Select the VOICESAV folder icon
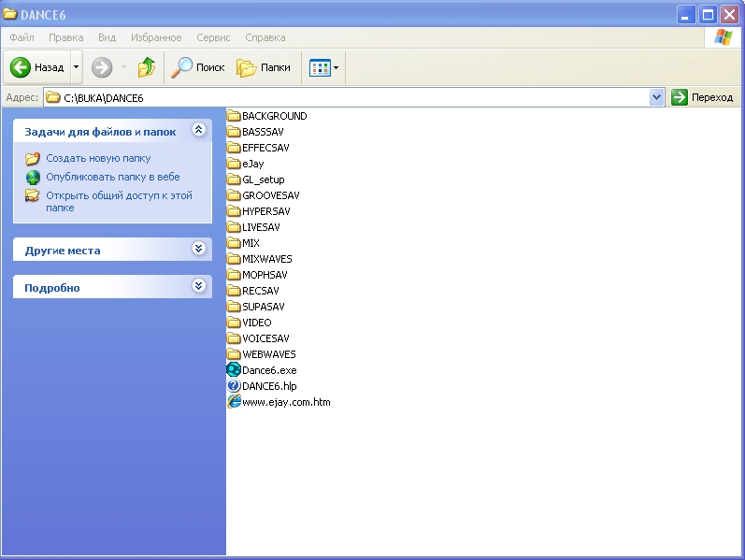 point(234,338)
